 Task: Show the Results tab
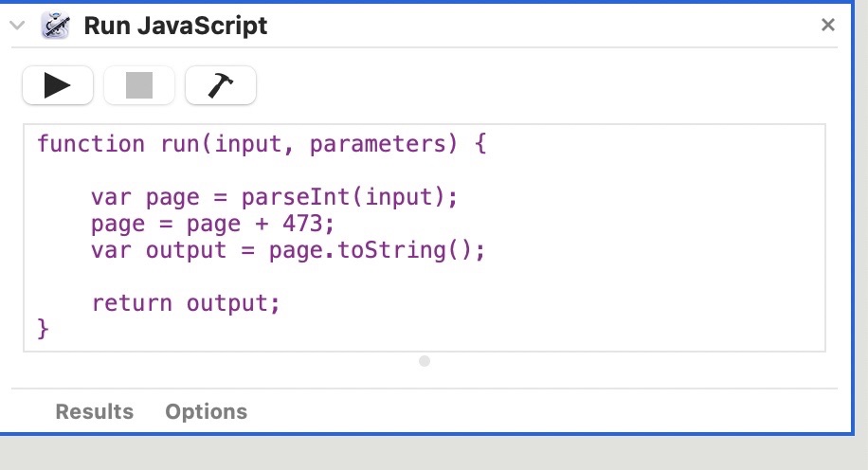pos(95,411)
